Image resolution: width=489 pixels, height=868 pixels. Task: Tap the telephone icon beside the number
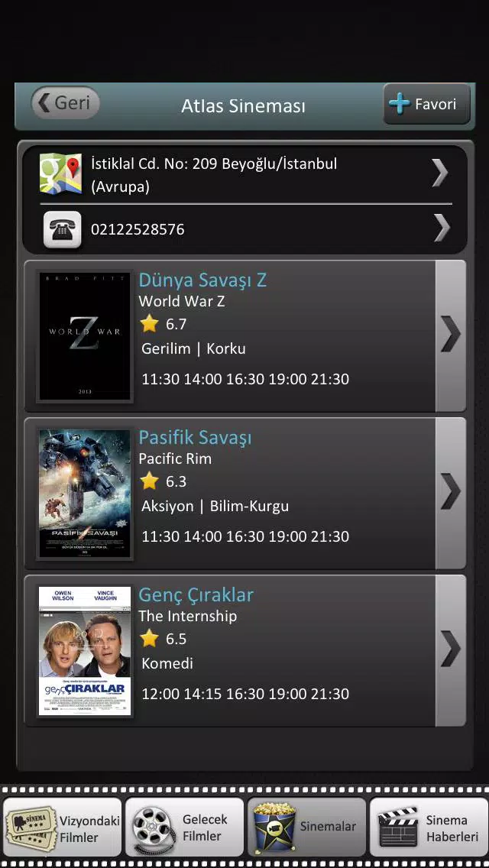62,229
